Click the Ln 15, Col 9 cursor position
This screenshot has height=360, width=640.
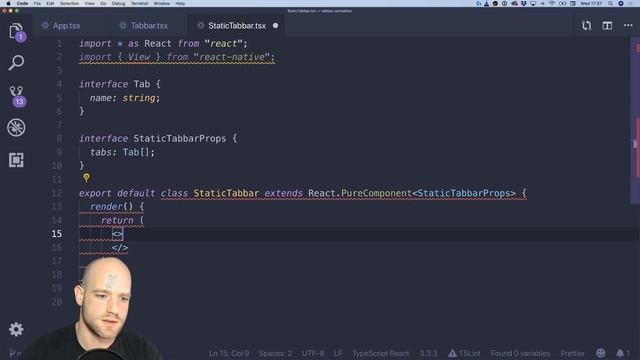[x=229, y=353]
